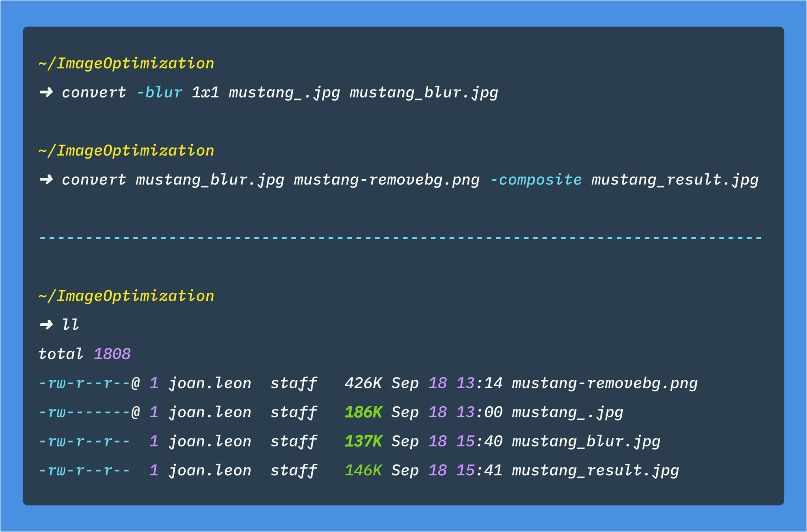The width and height of the screenshot is (807, 532).
Task: Click the bold green 186K size
Action: [363, 412]
